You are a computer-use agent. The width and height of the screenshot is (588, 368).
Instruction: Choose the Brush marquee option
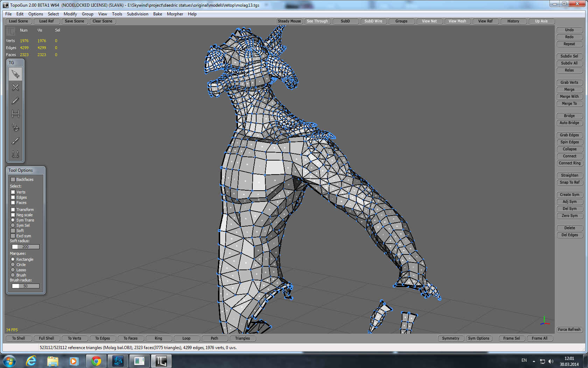tap(13, 275)
